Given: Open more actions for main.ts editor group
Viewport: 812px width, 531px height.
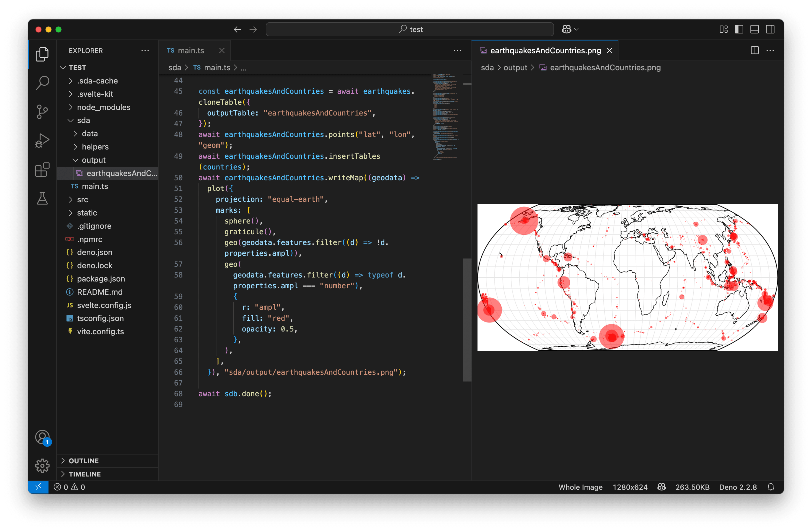Looking at the screenshot, I should pyautogui.click(x=457, y=50).
